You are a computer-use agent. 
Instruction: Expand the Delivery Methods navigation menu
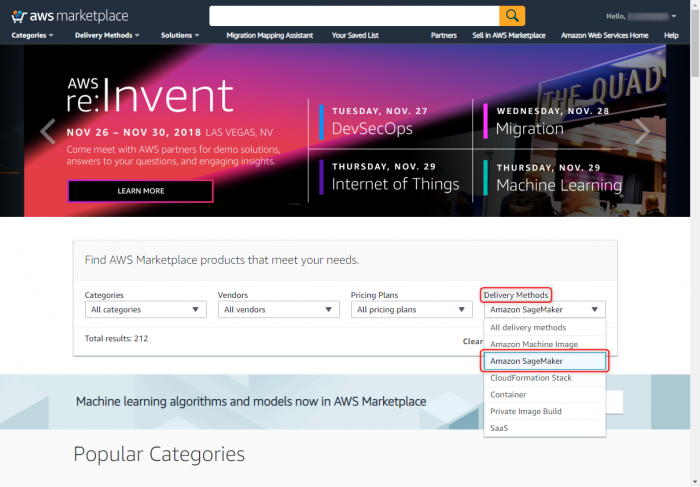tap(107, 35)
